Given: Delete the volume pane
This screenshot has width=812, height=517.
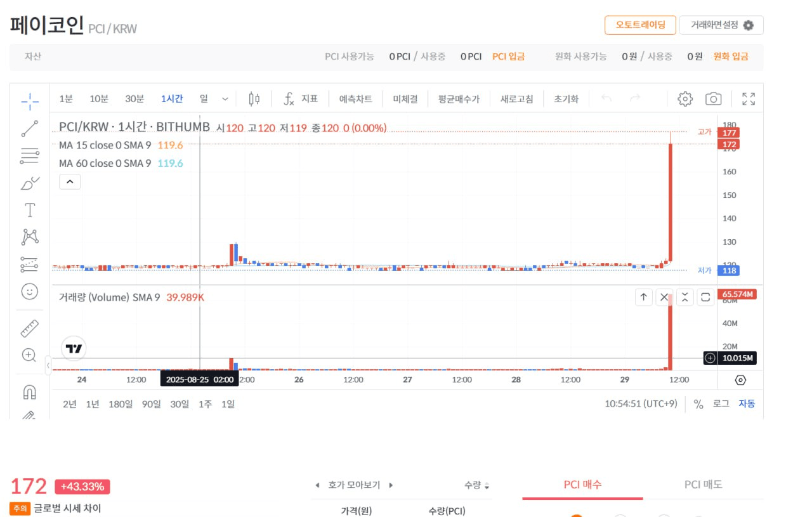Looking at the screenshot, I should click(x=664, y=297).
